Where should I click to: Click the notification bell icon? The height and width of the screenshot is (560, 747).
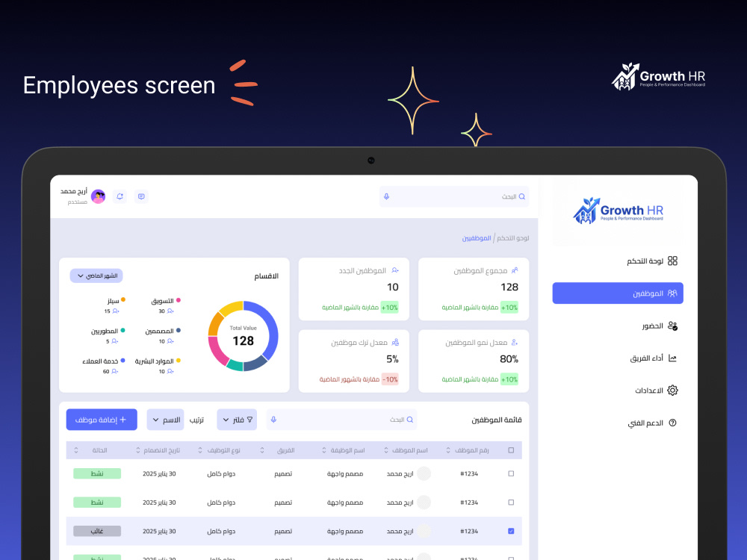tap(120, 196)
